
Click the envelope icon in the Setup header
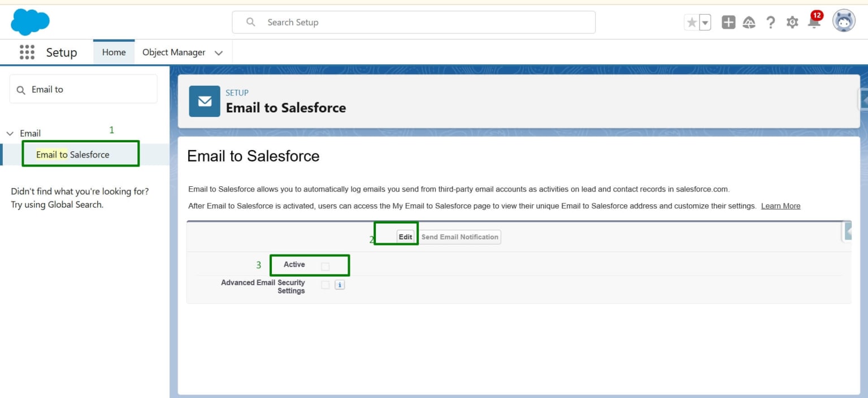coord(205,101)
